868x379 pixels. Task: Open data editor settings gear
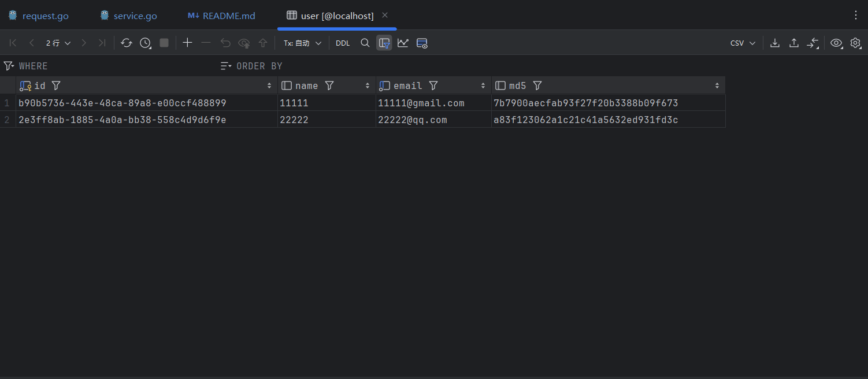[855, 43]
